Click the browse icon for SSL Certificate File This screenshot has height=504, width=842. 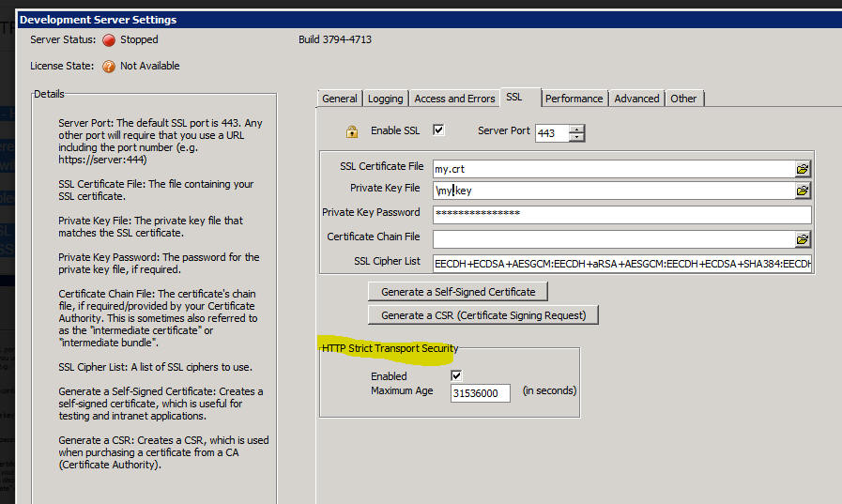pyautogui.click(x=803, y=169)
